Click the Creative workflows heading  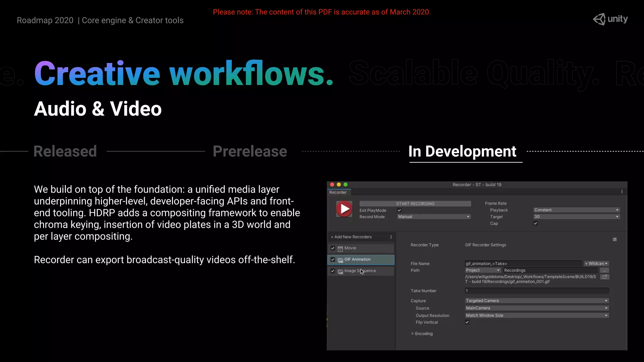coord(184,73)
